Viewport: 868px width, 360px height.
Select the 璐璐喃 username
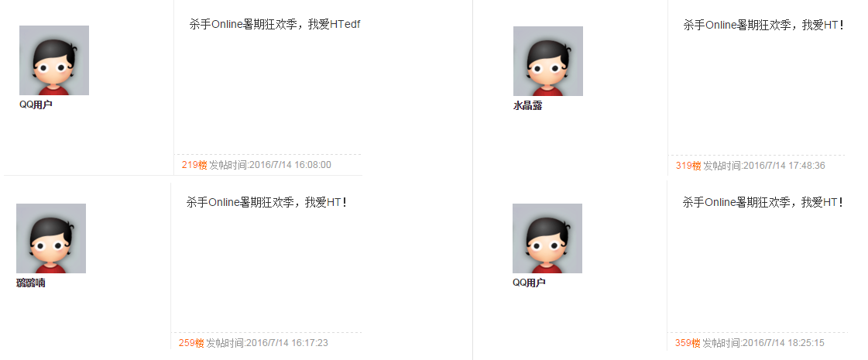31,283
